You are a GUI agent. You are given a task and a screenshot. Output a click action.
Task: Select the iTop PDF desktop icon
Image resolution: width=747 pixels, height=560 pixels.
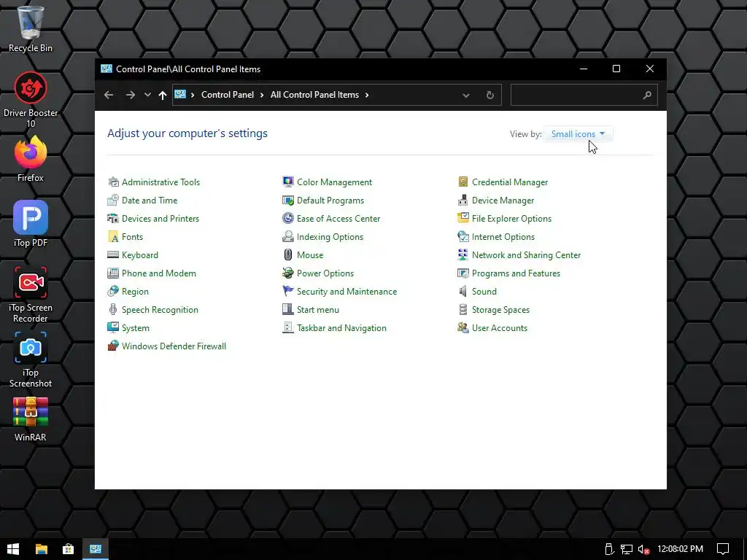[31, 224]
